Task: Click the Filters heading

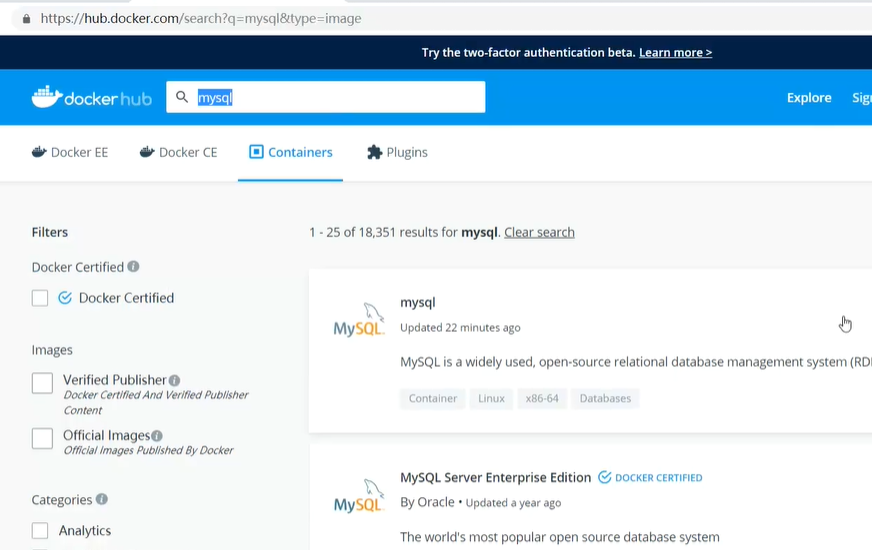Action: (49, 232)
